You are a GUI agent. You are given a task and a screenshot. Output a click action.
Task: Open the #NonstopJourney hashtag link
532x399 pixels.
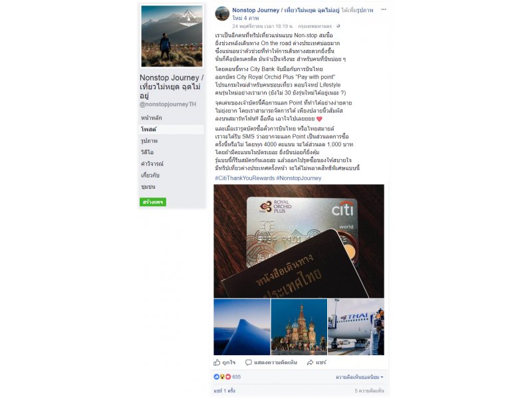pyautogui.click(x=299, y=178)
